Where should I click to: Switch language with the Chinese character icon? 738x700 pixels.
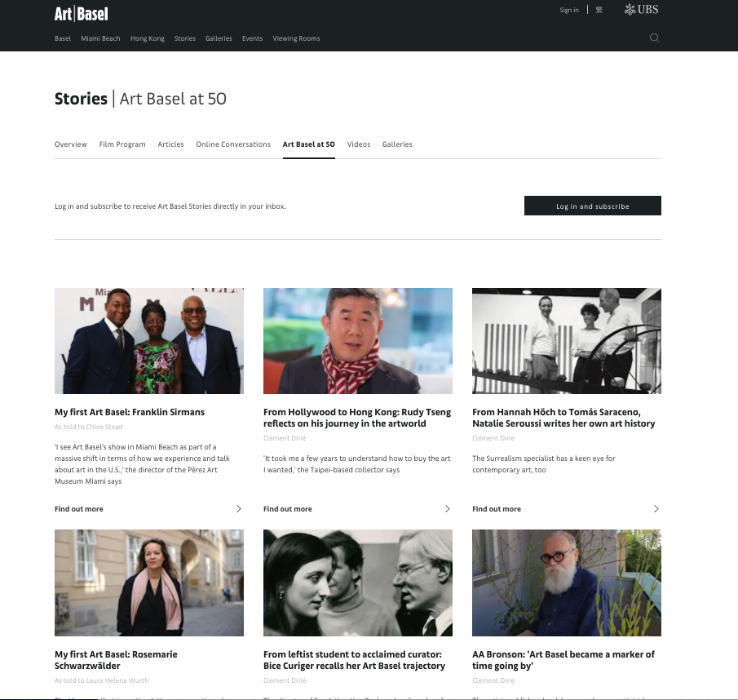coord(599,10)
